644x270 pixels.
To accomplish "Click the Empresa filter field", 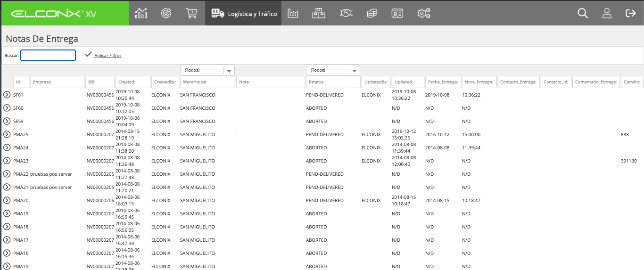I will click(x=57, y=82).
